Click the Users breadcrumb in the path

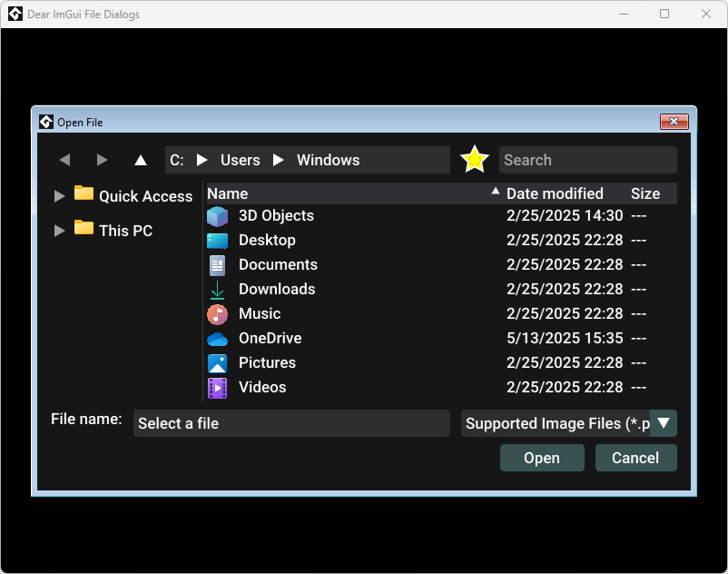tap(240, 160)
